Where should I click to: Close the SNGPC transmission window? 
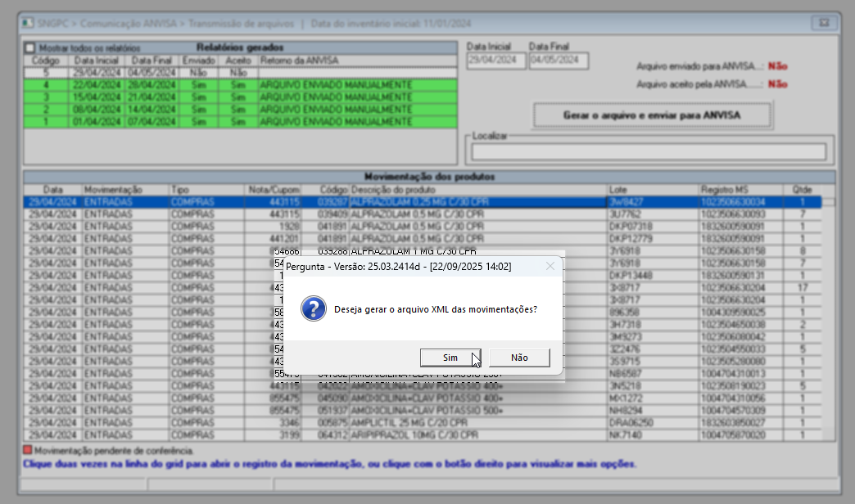click(x=824, y=23)
